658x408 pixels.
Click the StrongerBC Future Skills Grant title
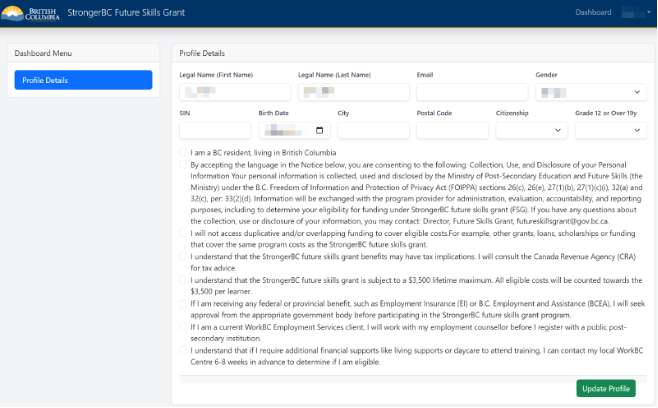pyautogui.click(x=126, y=13)
